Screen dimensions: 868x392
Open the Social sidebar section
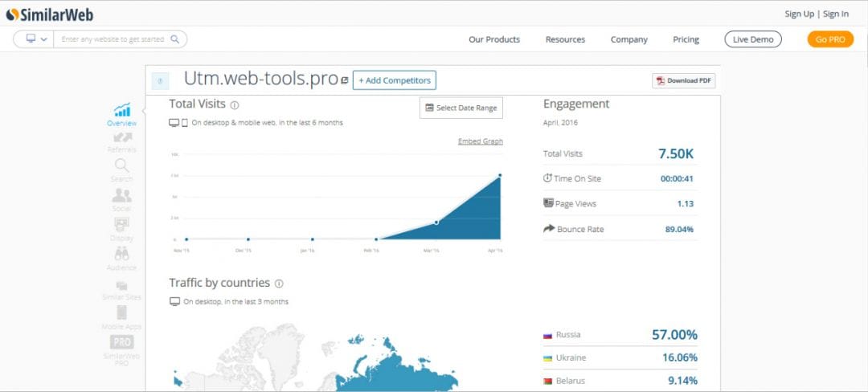point(122,196)
